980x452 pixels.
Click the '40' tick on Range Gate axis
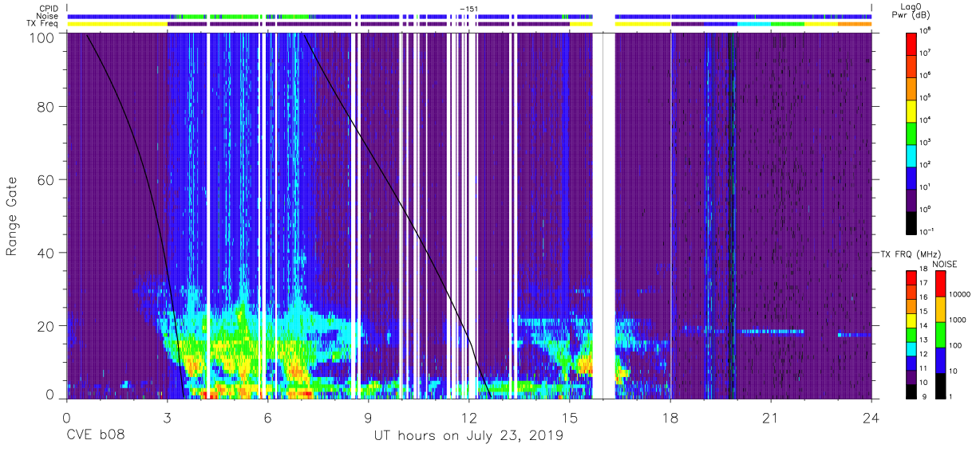(45, 253)
